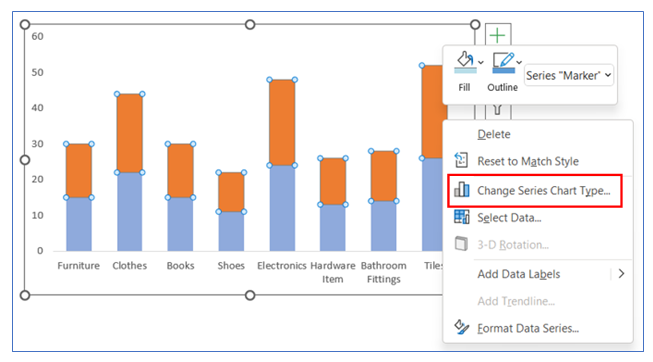The width and height of the screenshot is (653, 362).
Task: Click the 3-D Rotation cube icon
Action: pos(461,244)
